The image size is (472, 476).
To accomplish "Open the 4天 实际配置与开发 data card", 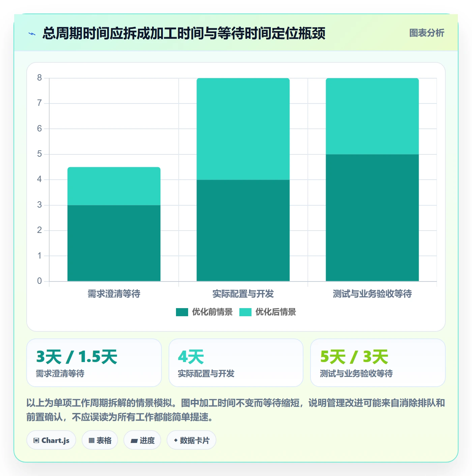I will click(x=236, y=363).
